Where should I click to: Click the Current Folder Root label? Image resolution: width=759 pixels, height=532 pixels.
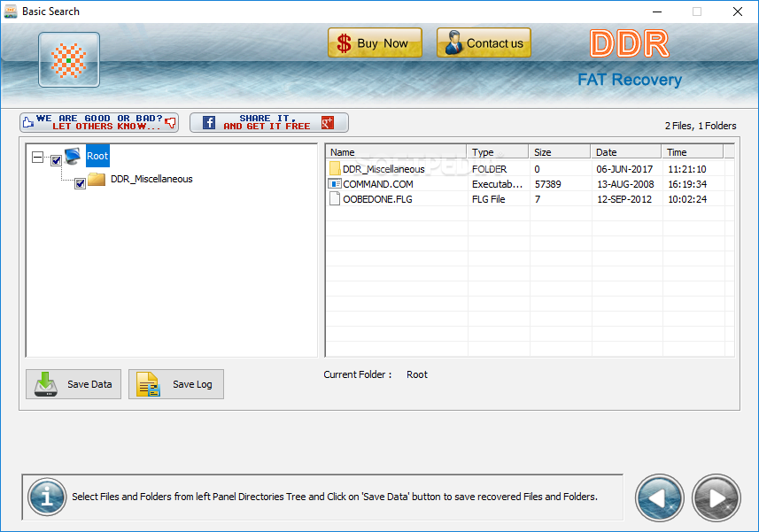(376, 374)
